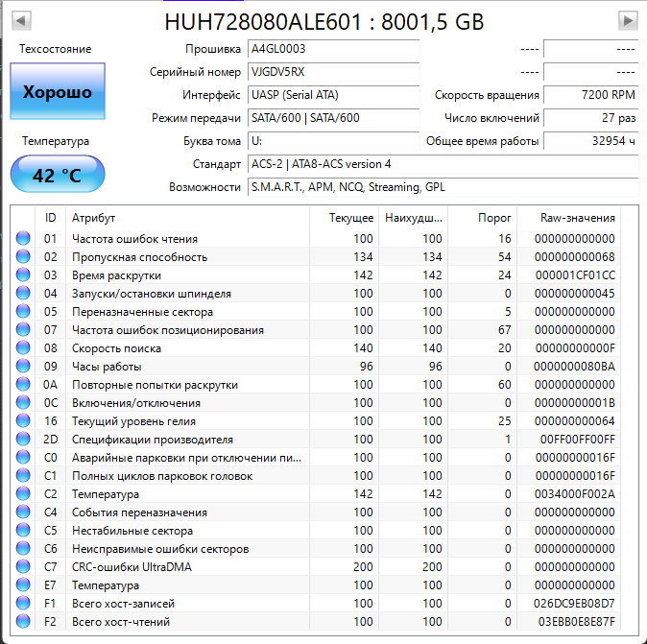Click raw value 00FF00FF00FF
The image size is (647, 644).
pyautogui.click(x=577, y=439)
